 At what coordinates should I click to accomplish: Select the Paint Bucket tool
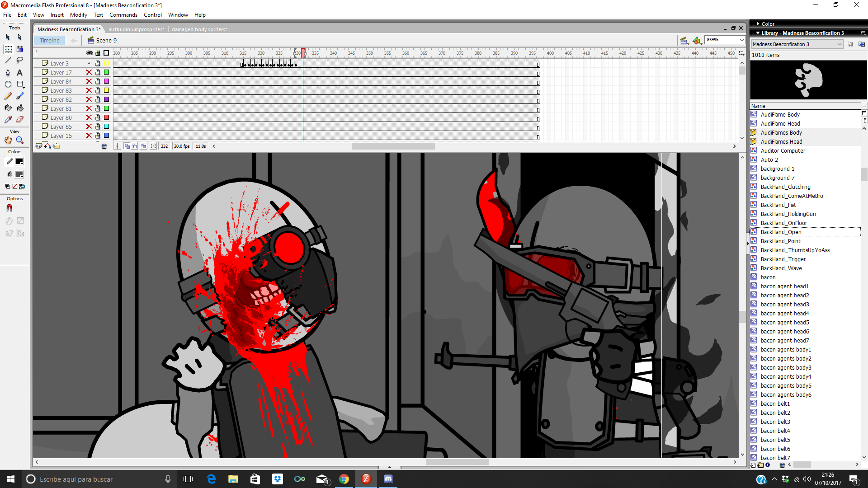point(19,108)
